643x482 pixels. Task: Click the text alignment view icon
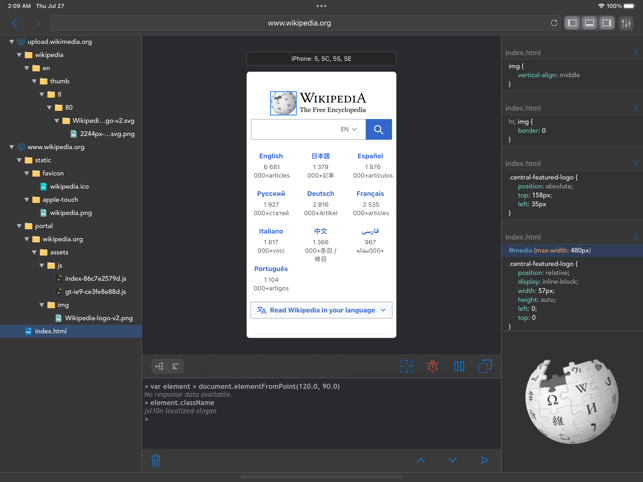(x=176, y=366)
